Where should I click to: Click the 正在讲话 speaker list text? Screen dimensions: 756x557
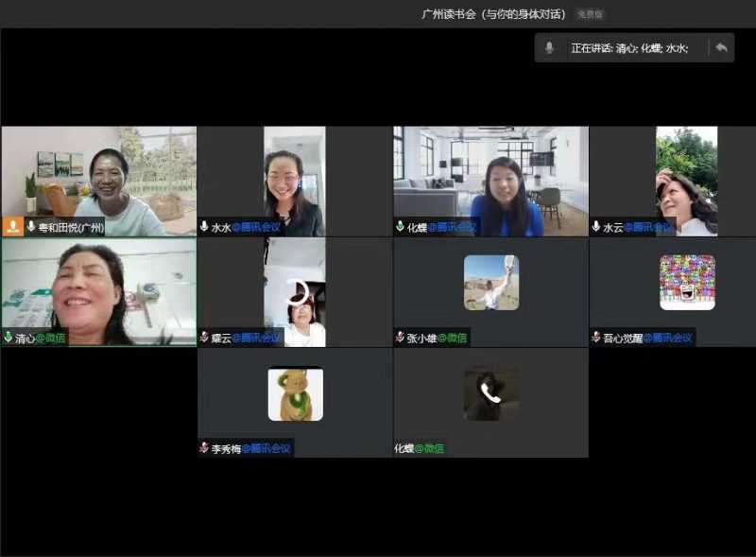pyautogui.click(x=629, y=47)
